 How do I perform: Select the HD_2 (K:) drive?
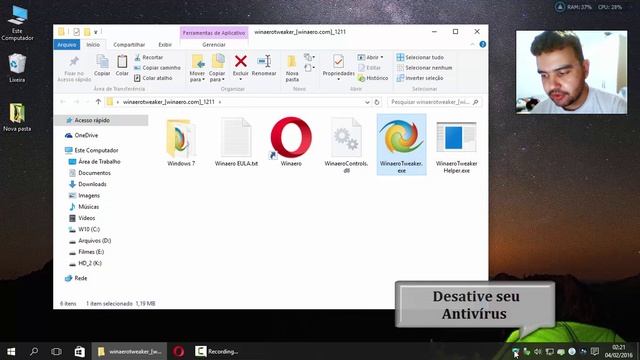(x=85, y=263)
